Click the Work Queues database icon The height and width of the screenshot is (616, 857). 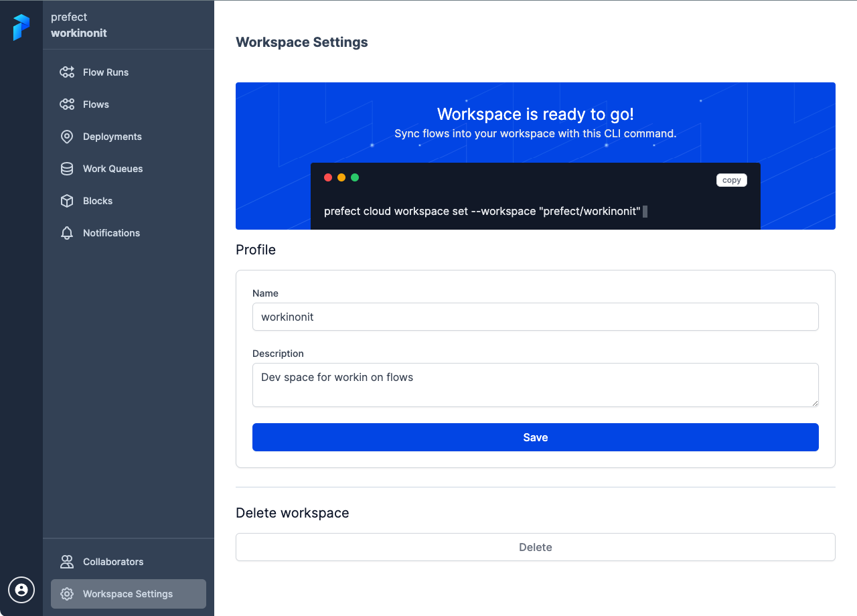pyautogui.click(x=67, y=169)
